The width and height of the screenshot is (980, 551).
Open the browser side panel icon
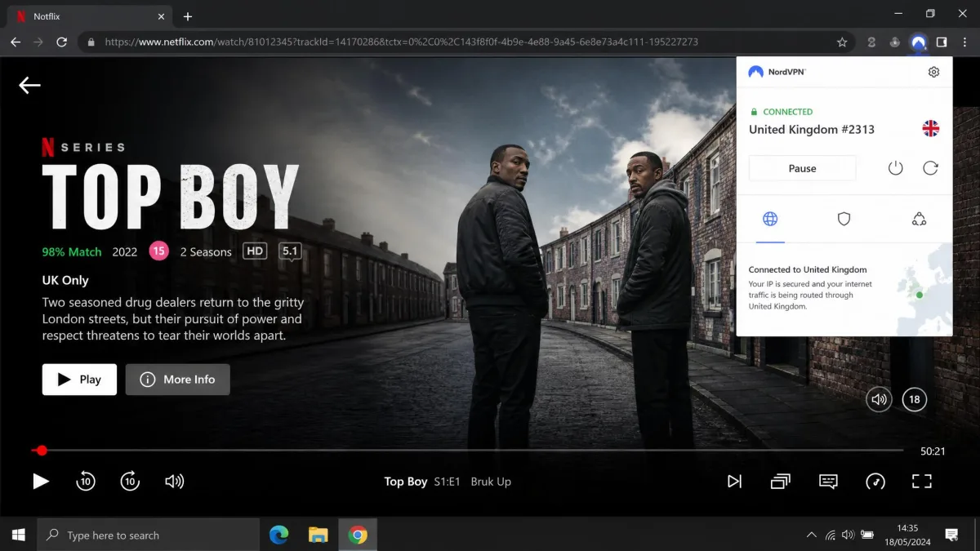point(942,42)
